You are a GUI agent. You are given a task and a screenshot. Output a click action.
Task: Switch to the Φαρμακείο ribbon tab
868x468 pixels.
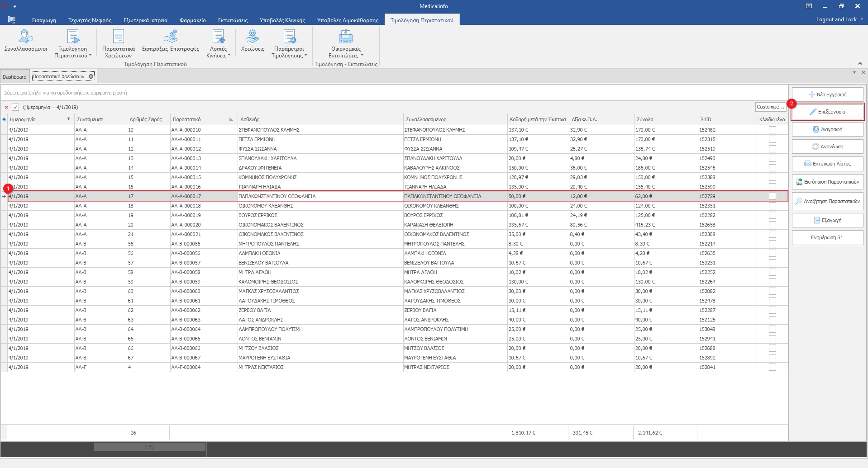pos(192,20)
